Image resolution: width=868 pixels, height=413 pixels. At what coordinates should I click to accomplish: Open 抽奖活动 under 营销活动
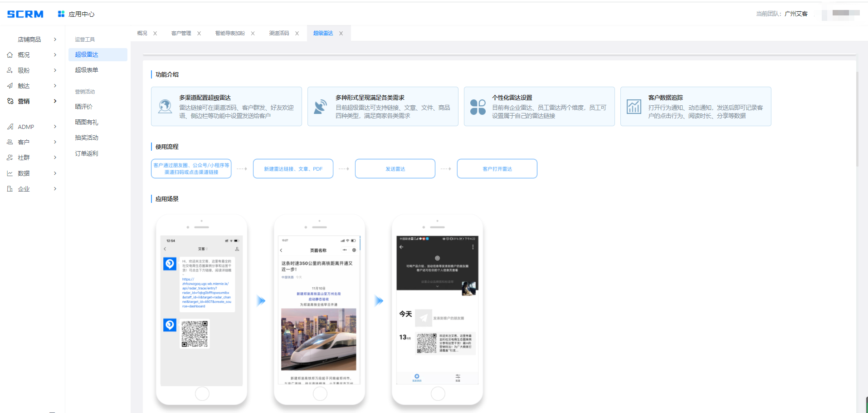[x=87, y=138]
